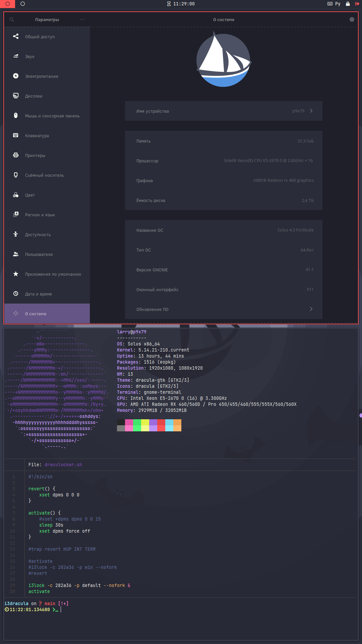Click the Theme: dracula-gtk line
Screen dimensions: 362x644
pos(153,380)
